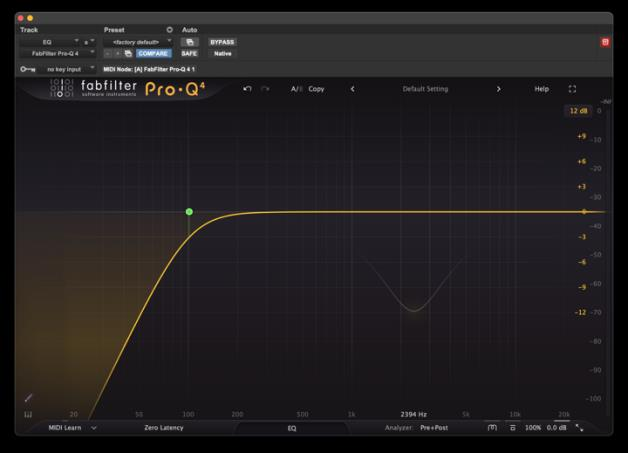This screenshot has width=628, height=453.
Task: Open the piano keyboard display icon
Action: [x=28, y=415]
